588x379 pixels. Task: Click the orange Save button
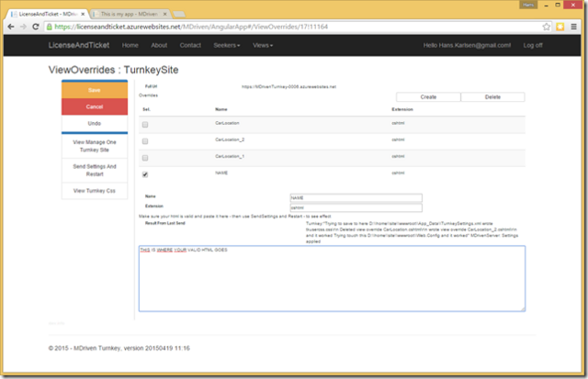pos(95,90)
